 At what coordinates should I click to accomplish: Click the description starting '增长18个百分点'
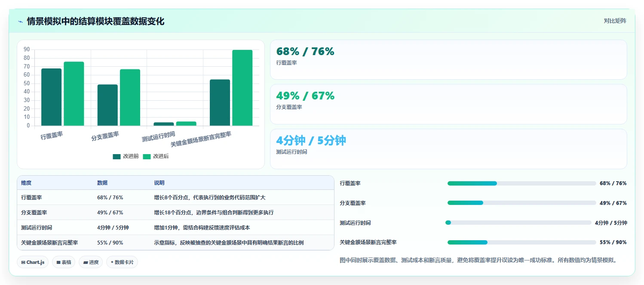pyautogui.click(x=214, y=213)
